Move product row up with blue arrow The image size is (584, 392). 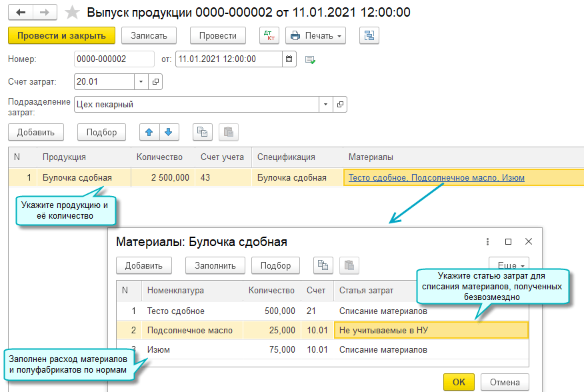[x=149, y=132]
